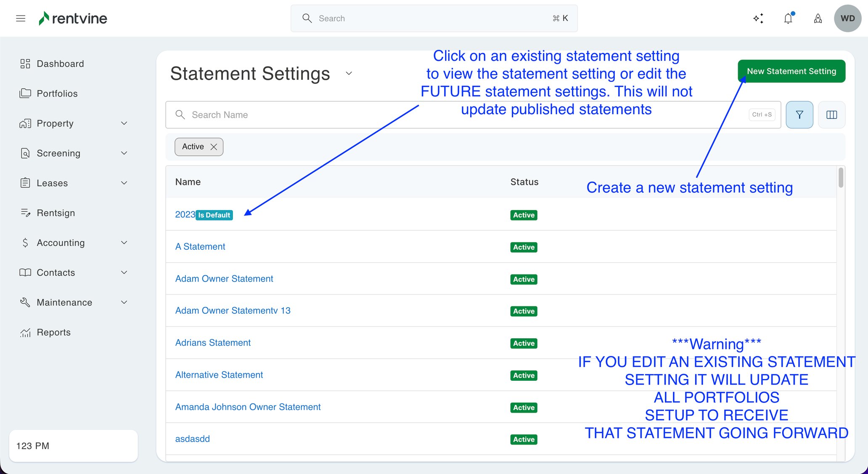This screenshot has height=474, width=868.
Task: Open the filter icon beside the search bar
Action: (799, 114)
